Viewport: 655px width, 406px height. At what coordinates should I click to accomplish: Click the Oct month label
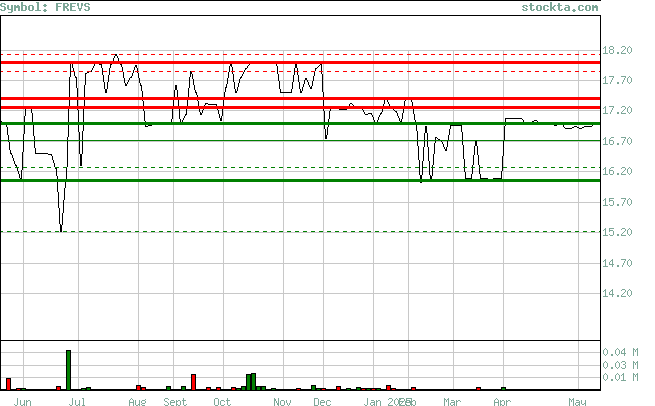[x=222, y=401]
